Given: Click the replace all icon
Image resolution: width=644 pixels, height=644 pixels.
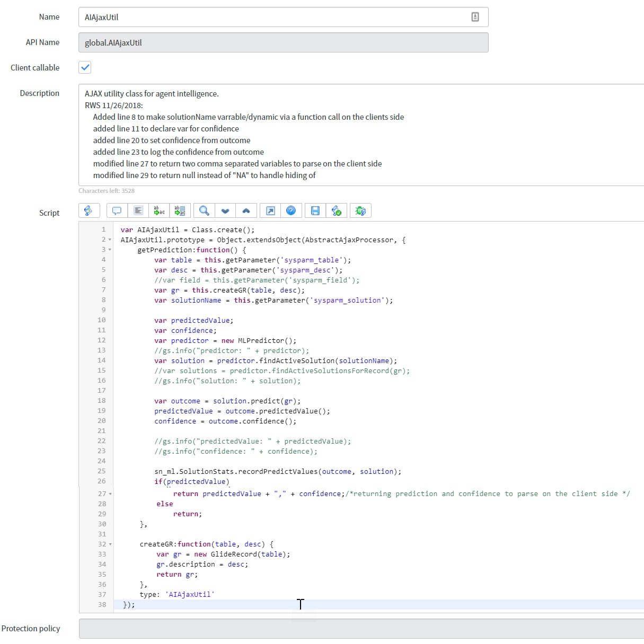Looking at the screenshot, I should (180, 210).
